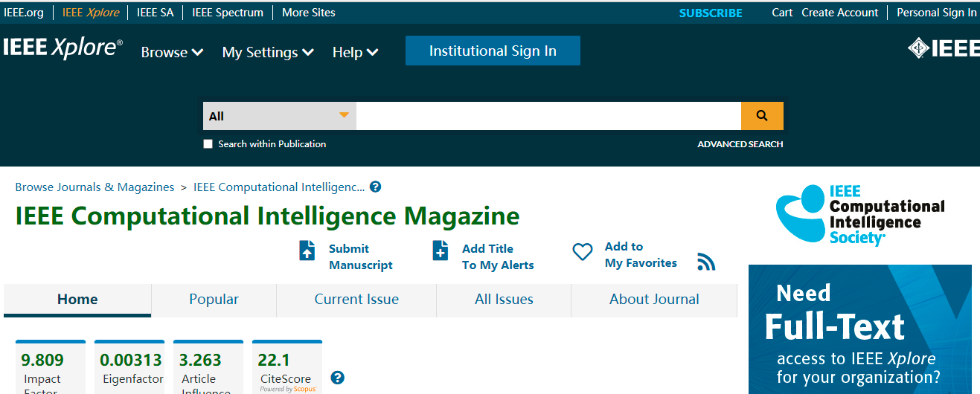Expand the My Settings menu
Viewport: 980px width, 394px height.
(x=268, y=52)
